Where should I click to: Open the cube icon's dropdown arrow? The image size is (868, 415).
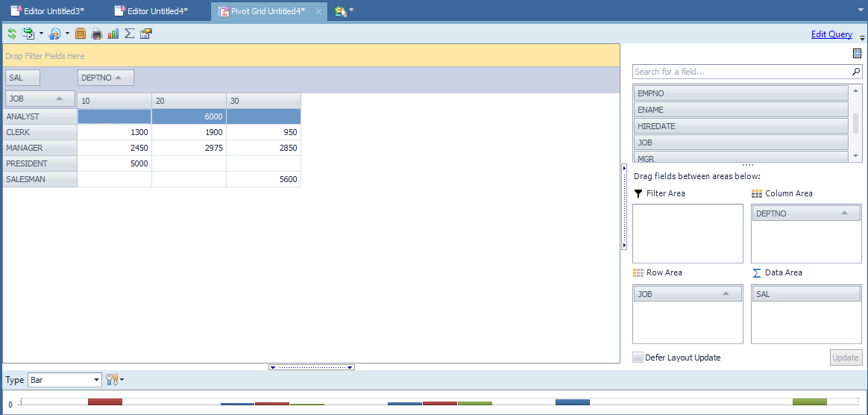pos(67,34)
